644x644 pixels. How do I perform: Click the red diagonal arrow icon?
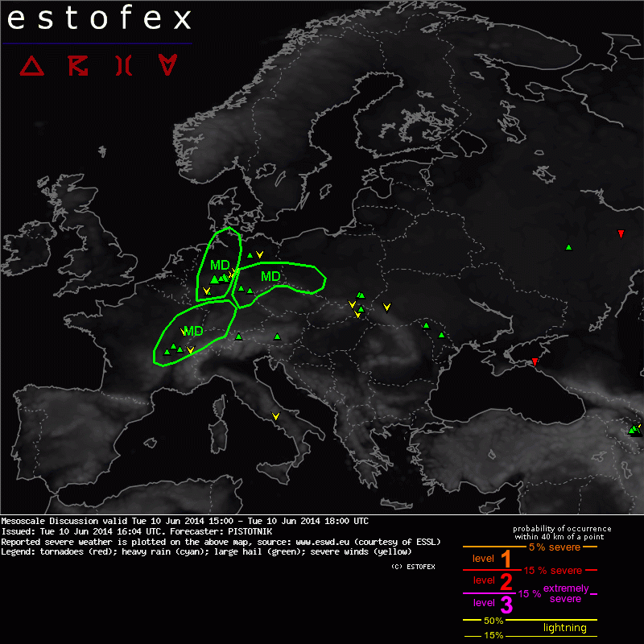pyautogui.click(x=79, y=65)
